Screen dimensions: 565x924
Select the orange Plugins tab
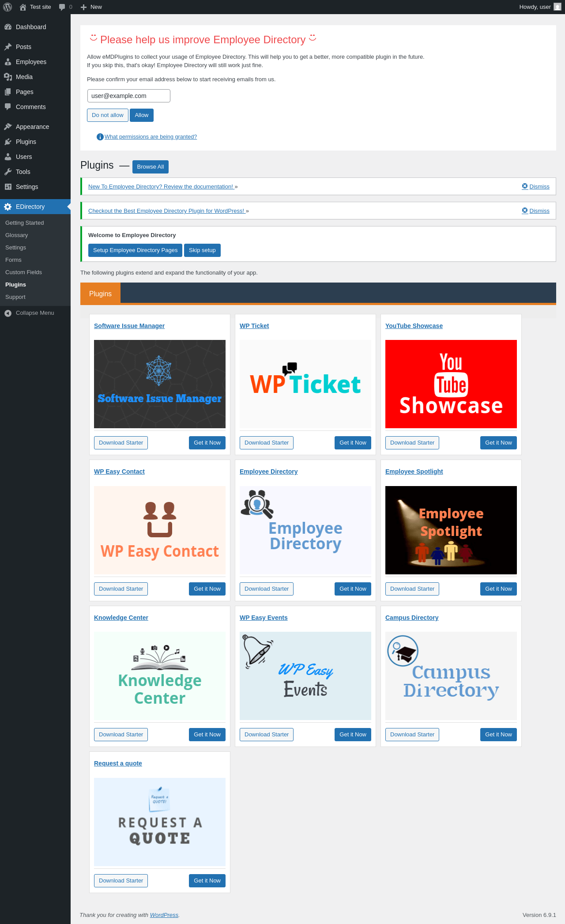pyautogui.click(x=100, y=294)
